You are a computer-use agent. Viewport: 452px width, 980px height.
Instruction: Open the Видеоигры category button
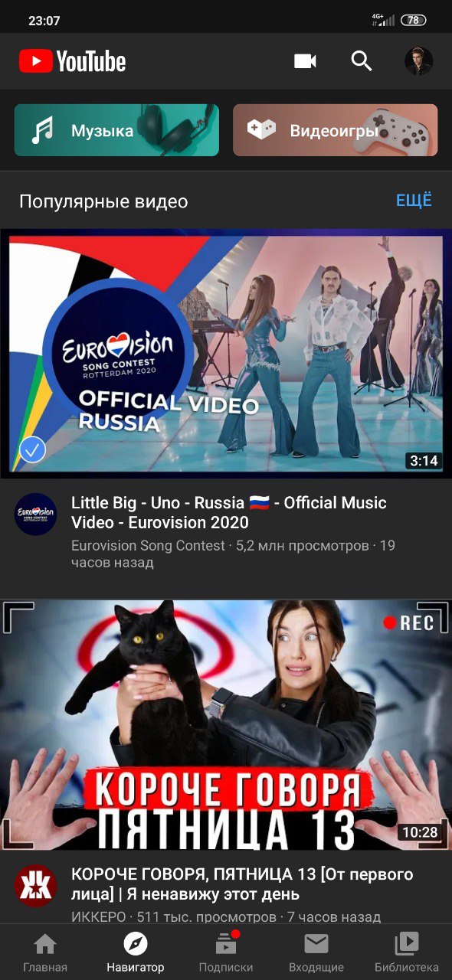tap(336, 130)
